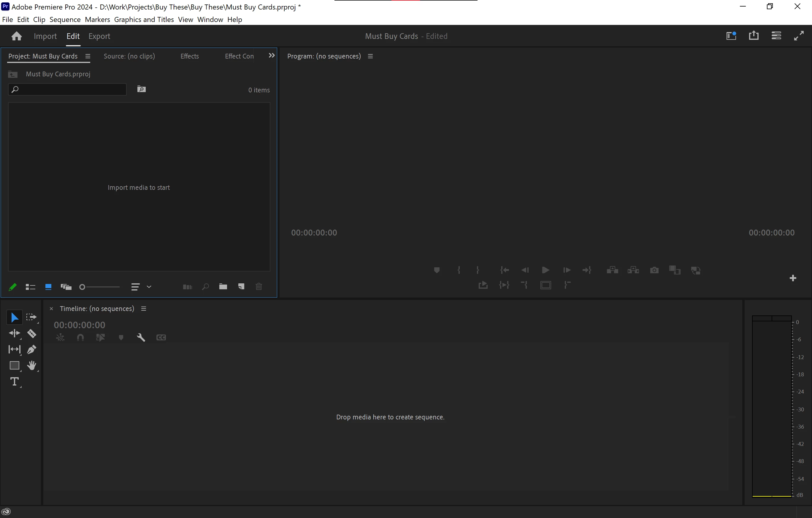The height and width of the screenshot is (518, 812).
Task: Toggle project writable pencil icon
Action: (12, 287)
